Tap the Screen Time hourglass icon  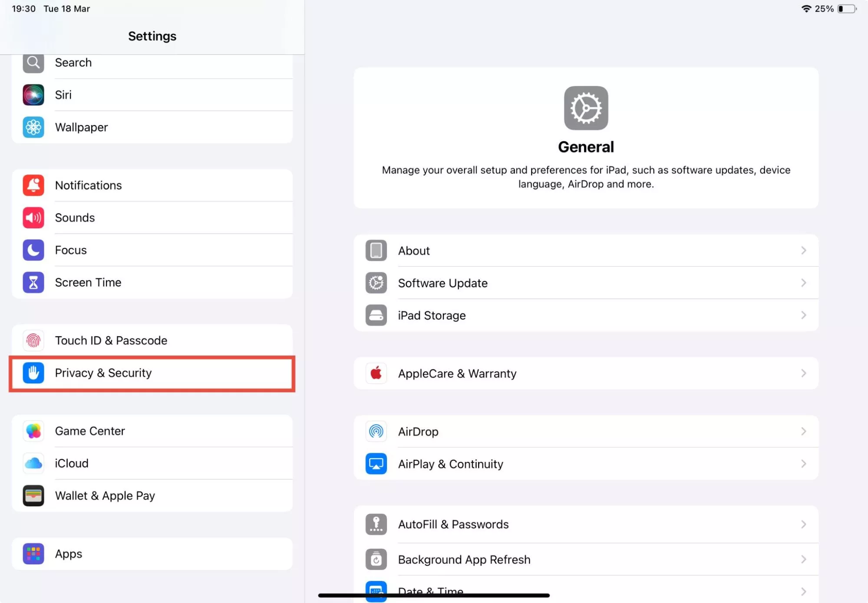tap(33, 283)
